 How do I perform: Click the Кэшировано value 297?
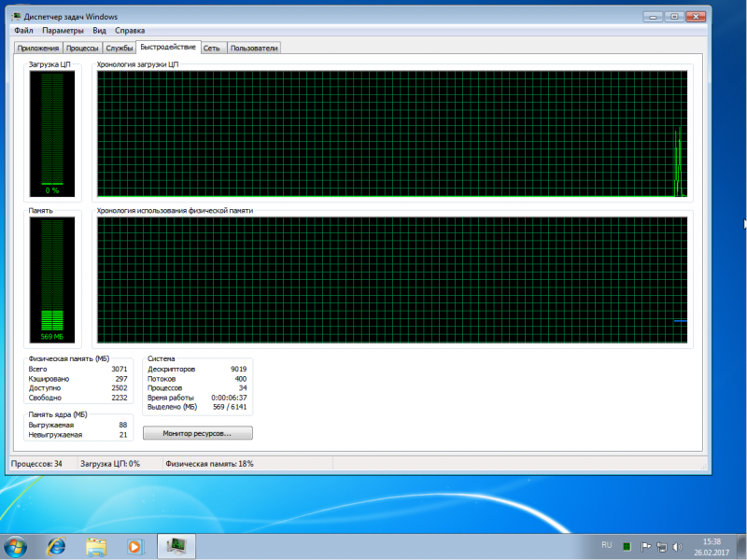point(121,379)
